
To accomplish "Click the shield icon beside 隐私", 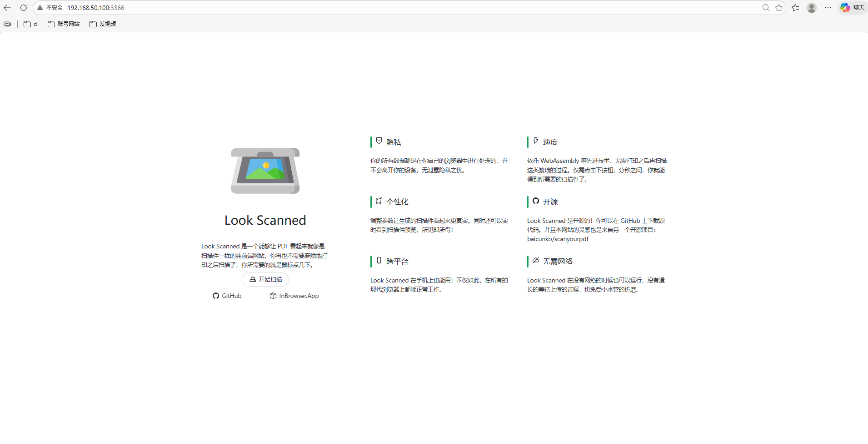I will pos(379,141).
